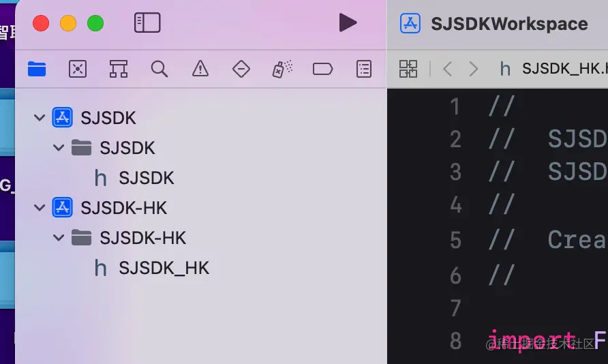
Task: Select the SJSDK header file
Action: pos(134,178)
